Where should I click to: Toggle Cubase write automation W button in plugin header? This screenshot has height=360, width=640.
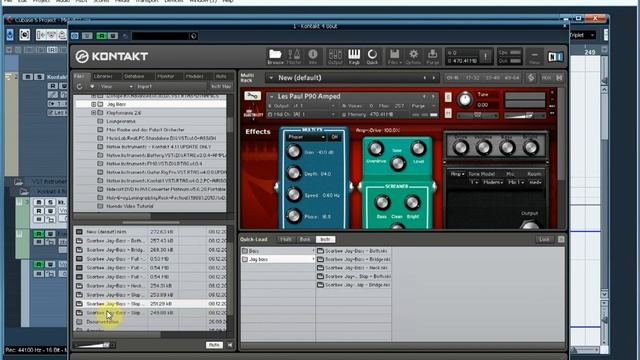(x=113, y=36)
